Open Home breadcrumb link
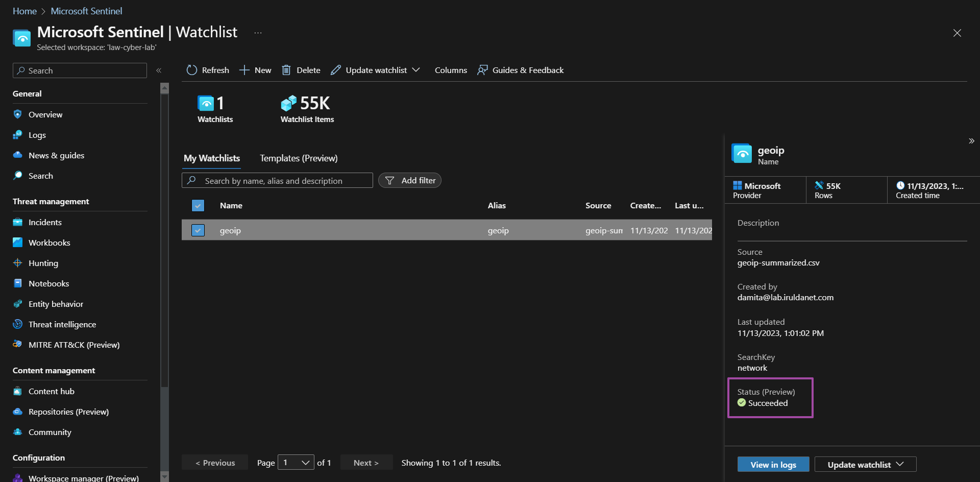 click(x=24, y=11)
